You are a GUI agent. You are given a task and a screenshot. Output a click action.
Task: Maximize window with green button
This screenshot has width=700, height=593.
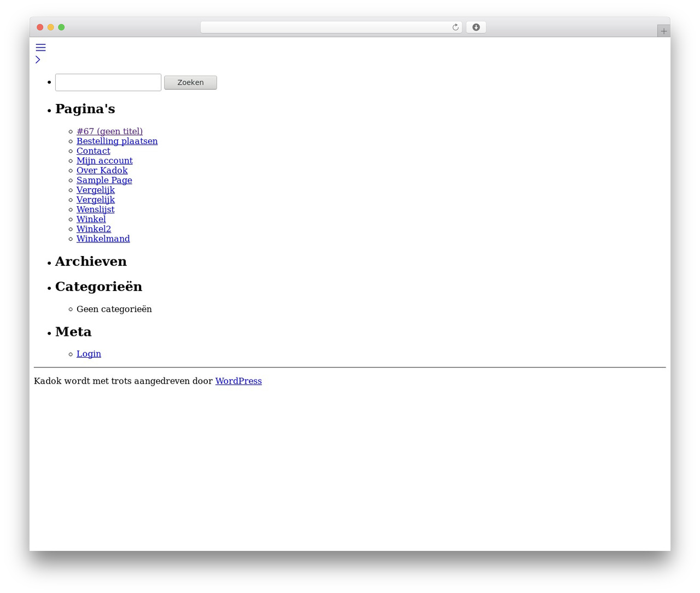[61, 27]
